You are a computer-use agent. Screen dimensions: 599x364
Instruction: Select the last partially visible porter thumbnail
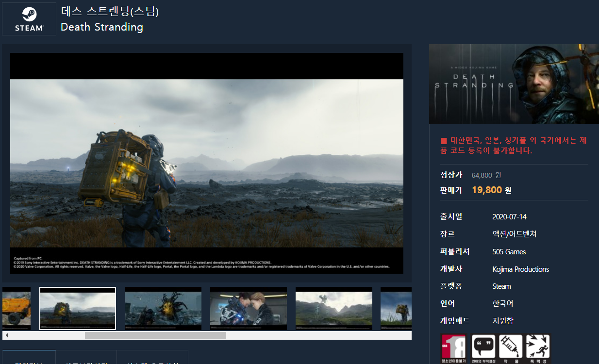pyautogui.click(x=396, y=309)
